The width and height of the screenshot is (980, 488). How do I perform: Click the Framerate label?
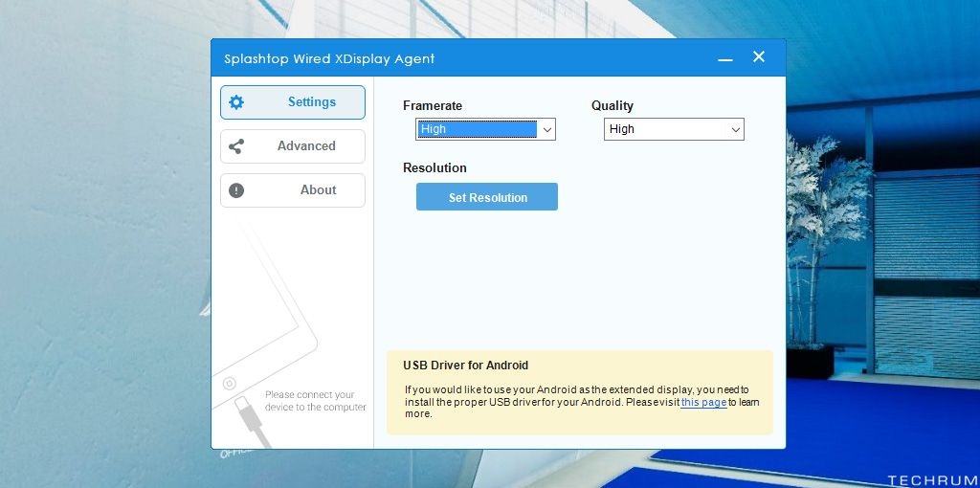tap(433, 105)
